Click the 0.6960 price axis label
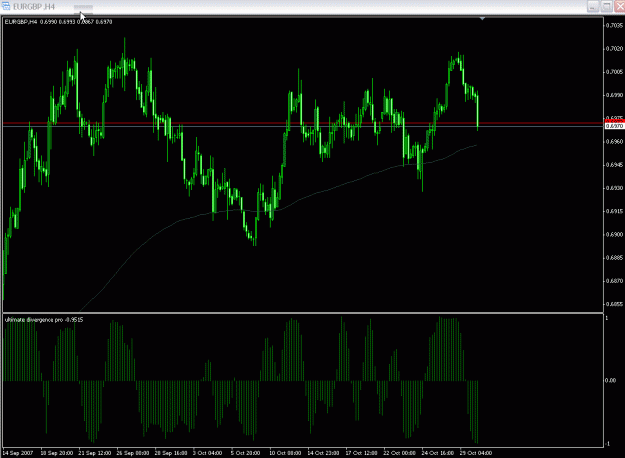The height and width of the screenshot is (458, 625). coord(614,142)
